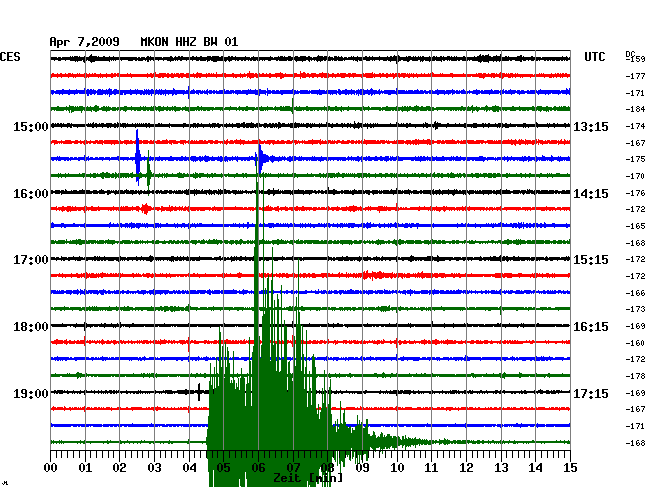This screenshot has height=494, width=650.
Task: Click the '15:15' UTC time label
Action: [591, 260]
